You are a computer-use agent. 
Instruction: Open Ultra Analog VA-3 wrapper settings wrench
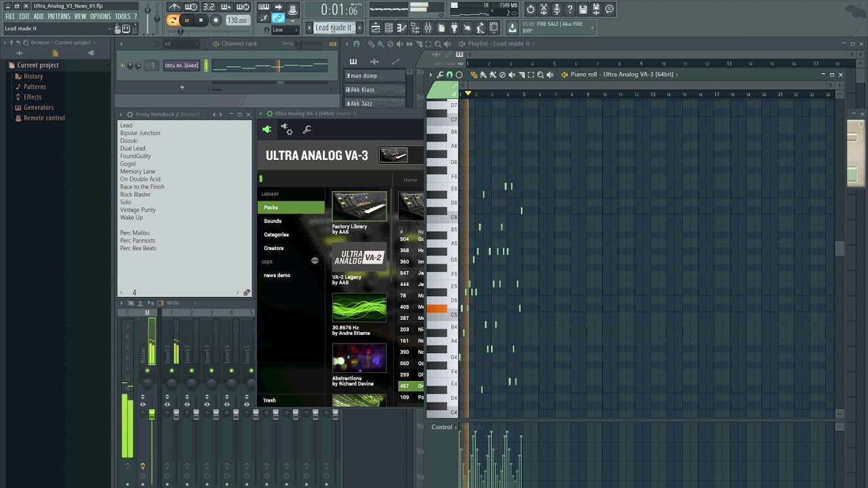pos(307,129)
